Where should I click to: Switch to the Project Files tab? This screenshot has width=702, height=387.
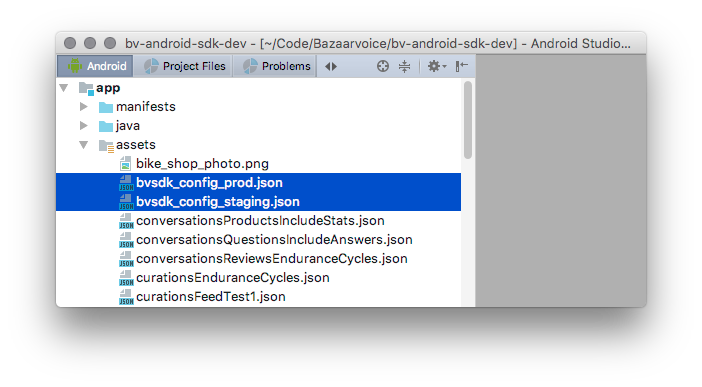pyautogui.click(x=183, y=66)
